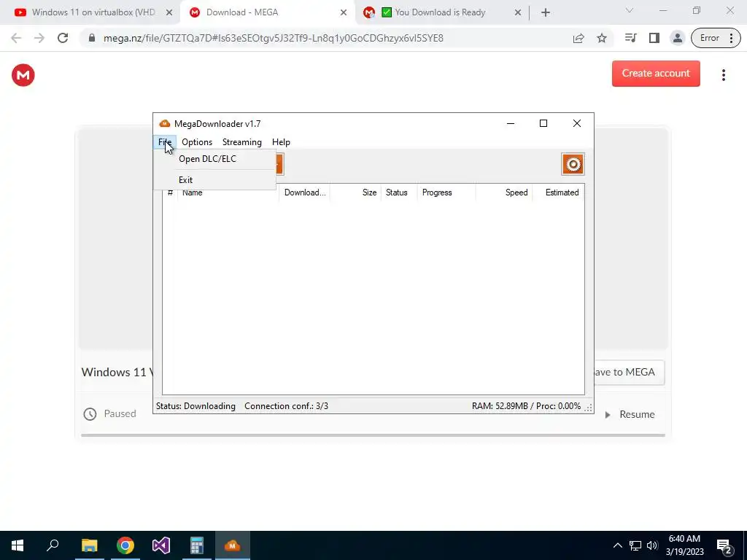The image size is (747, 560).
Task: Close the Windows 11 on virtualbox tab
Action: [x=169, y=12]
